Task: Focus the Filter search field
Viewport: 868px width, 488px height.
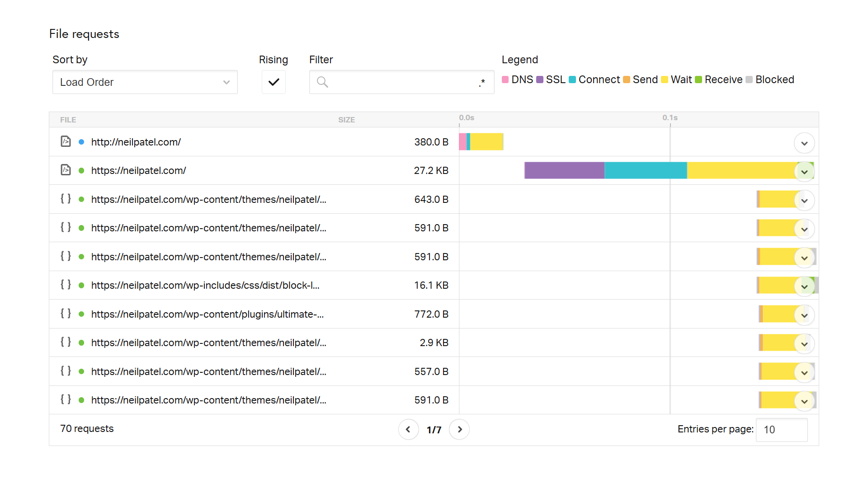Action: click(401, 82)
